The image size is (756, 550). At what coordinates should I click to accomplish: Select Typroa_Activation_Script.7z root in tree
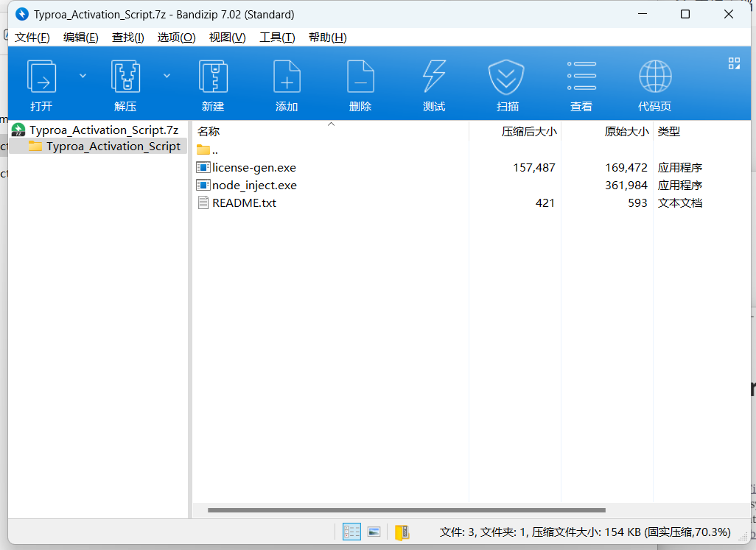coord(104,130)
